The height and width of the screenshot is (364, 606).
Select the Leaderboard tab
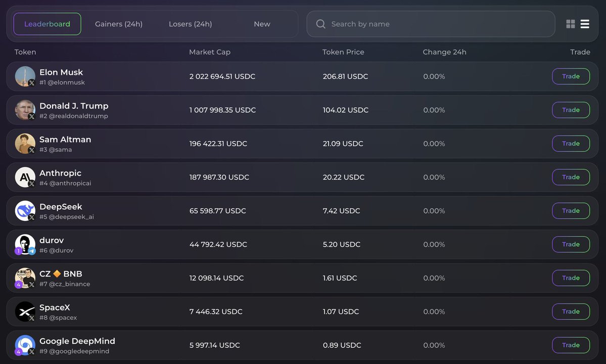pyautogui.click(x=47, y=24)
